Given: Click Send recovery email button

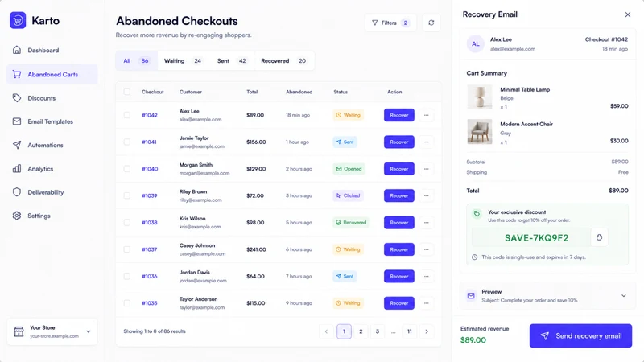Looking at the screenshot, I should 580,335.
